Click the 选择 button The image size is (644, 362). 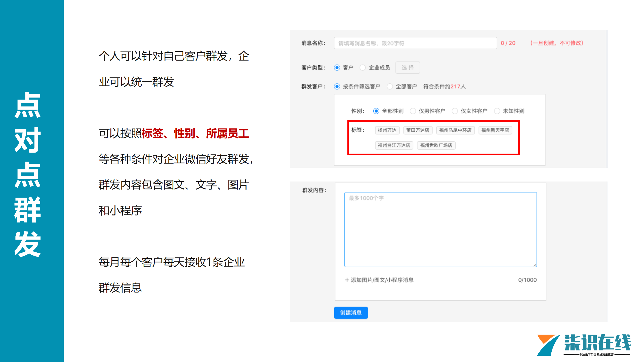[x=408, y=68]
